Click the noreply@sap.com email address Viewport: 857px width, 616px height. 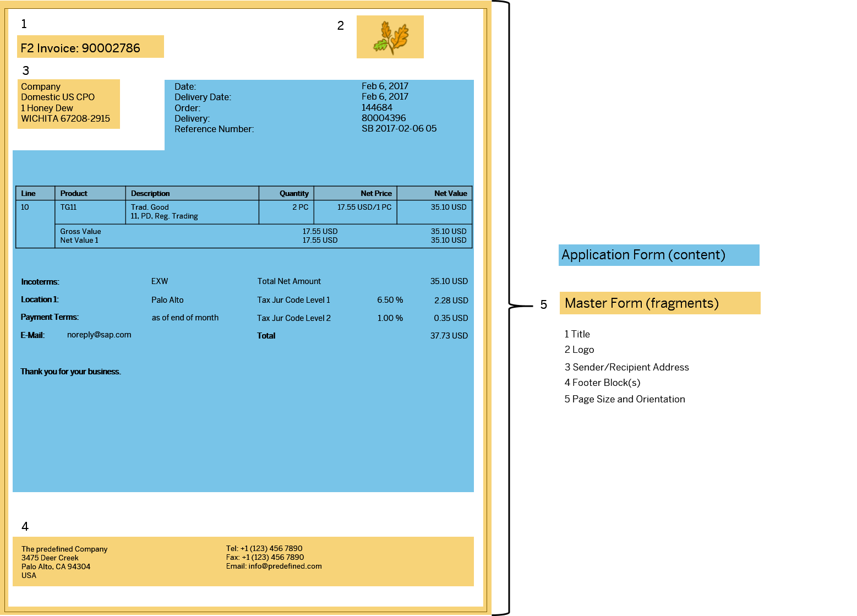(100, 335)
